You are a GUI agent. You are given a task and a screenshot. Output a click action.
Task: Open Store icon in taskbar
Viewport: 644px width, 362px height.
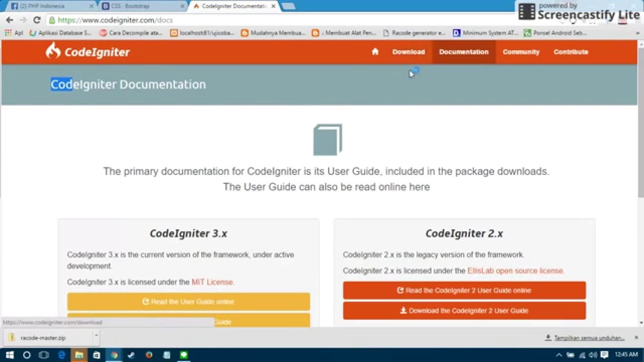97,354
